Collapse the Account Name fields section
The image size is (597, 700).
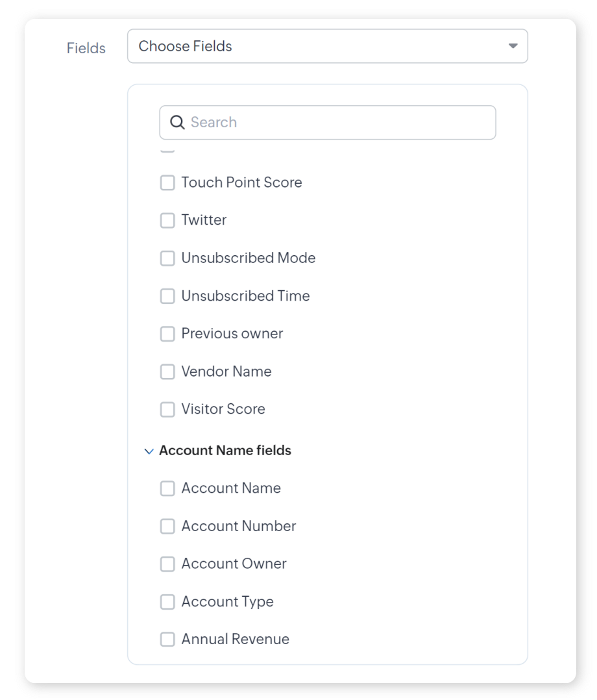[149, 451]
